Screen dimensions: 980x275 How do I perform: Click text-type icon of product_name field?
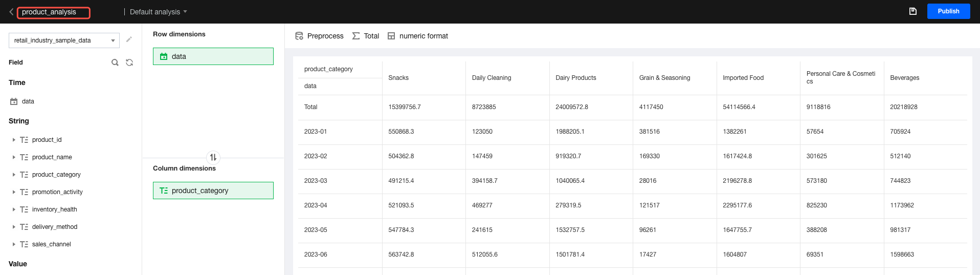point(24,157)
